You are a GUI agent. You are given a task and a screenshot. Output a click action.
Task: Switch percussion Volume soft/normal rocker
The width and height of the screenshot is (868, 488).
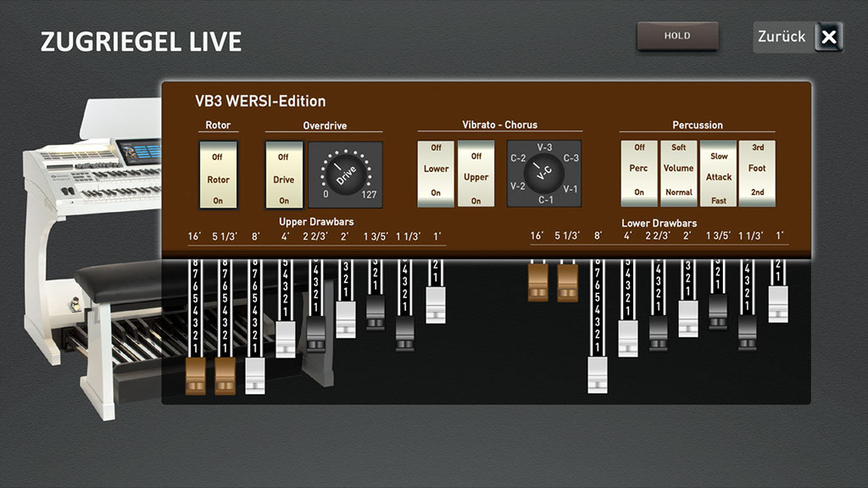[678, 175]
